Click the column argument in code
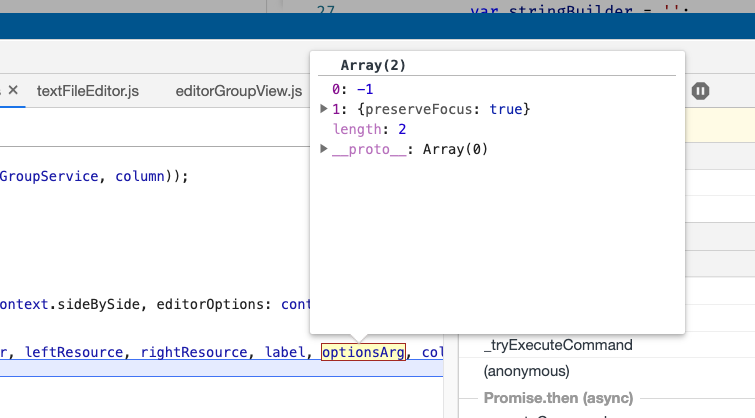This screenshot has height=418, width=755. point(140,176)
